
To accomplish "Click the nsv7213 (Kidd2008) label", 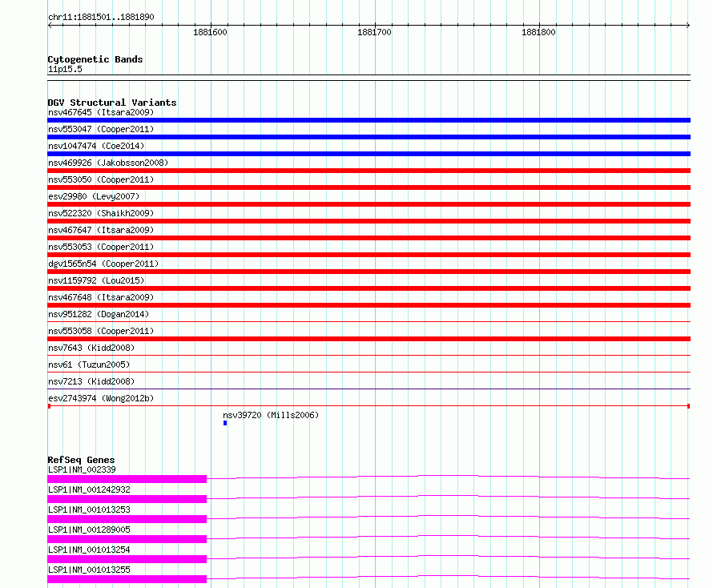I will (x=91, y=381).
